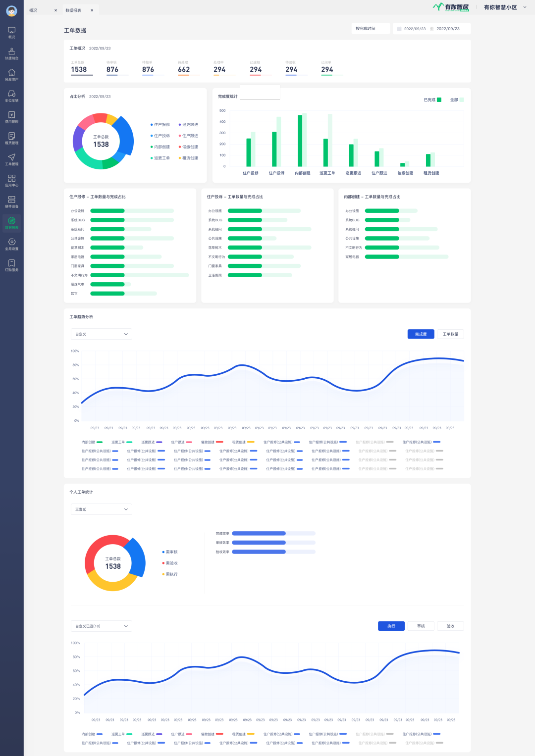Expand the 有你智慧小区 community selector

[x=504, y=7]
